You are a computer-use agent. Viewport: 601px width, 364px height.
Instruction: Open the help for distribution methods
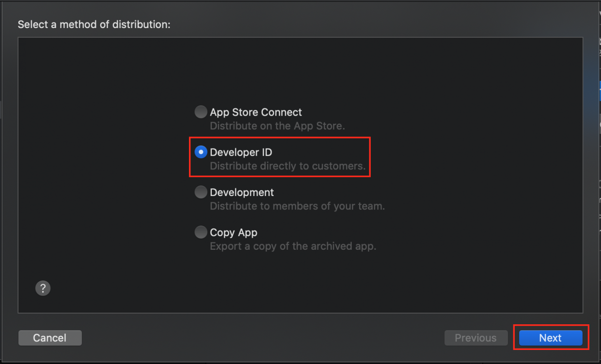point(43,288)
